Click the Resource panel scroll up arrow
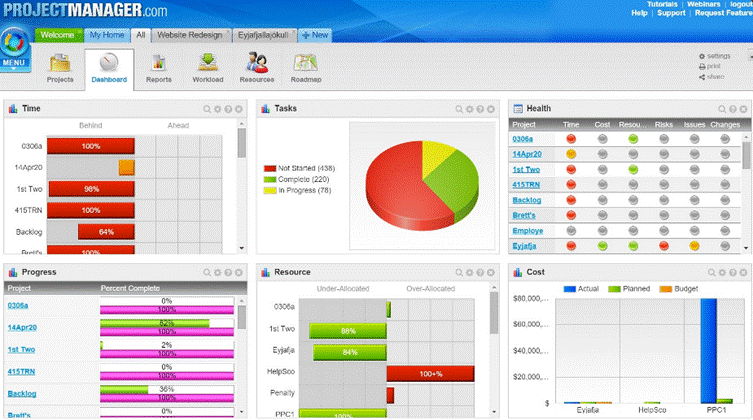Image resolution: width=753 pixels, height=420 pixels. coord(494,287)
